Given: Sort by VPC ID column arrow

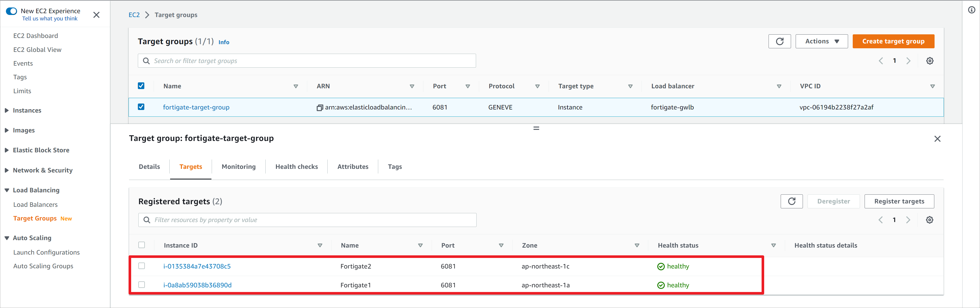Looking at the screenshot, I should 932,86.
